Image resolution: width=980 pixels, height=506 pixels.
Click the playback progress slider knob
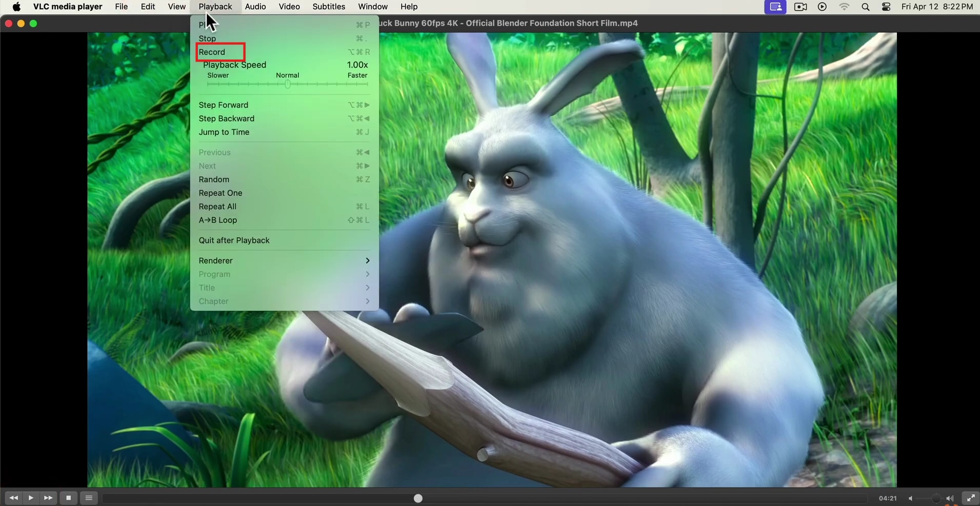418,498
